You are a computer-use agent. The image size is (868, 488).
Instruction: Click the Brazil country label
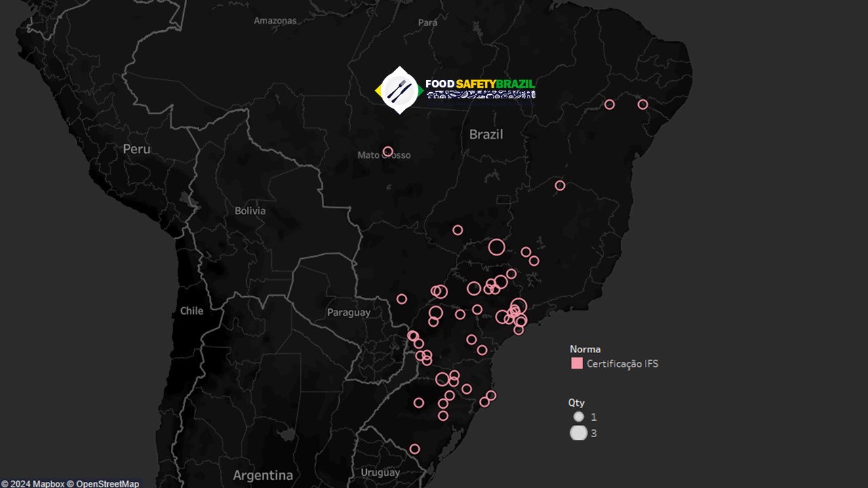pyautogui.click(x=486, y=134)
